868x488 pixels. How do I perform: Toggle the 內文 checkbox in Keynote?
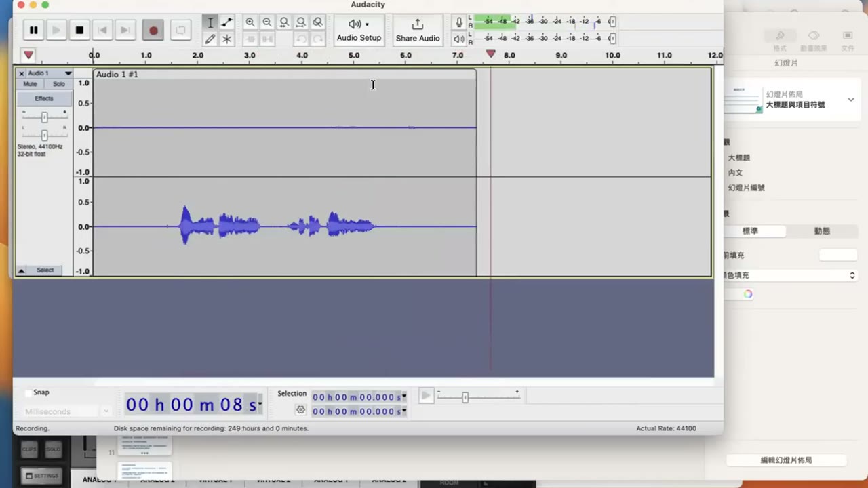[x=735, y=173]
